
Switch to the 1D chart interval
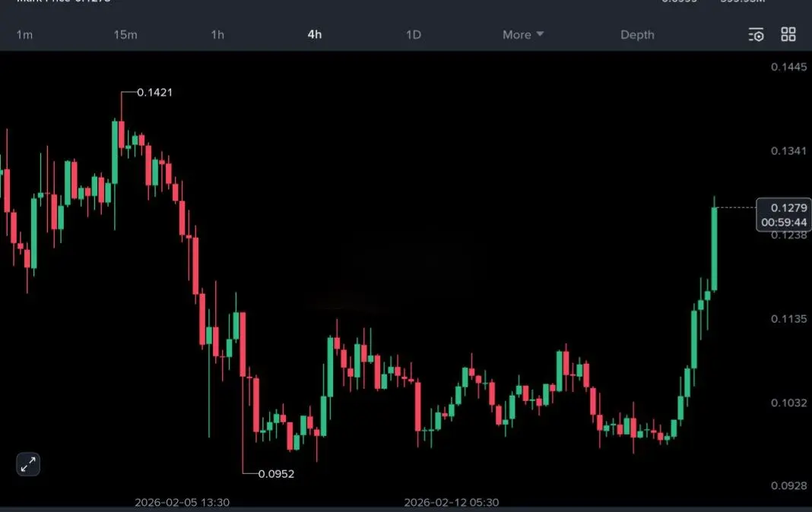click(414, 35)
